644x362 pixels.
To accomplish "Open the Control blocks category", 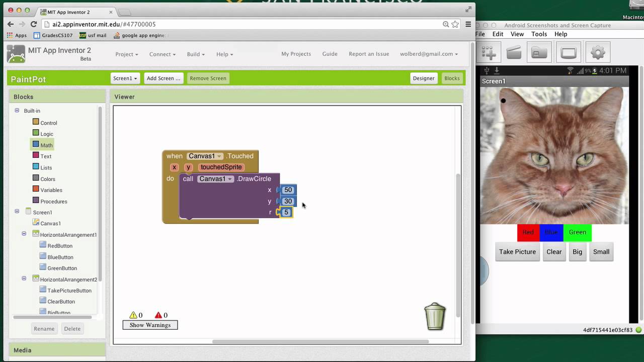I will pyautogui.click(x=48, y=123).
